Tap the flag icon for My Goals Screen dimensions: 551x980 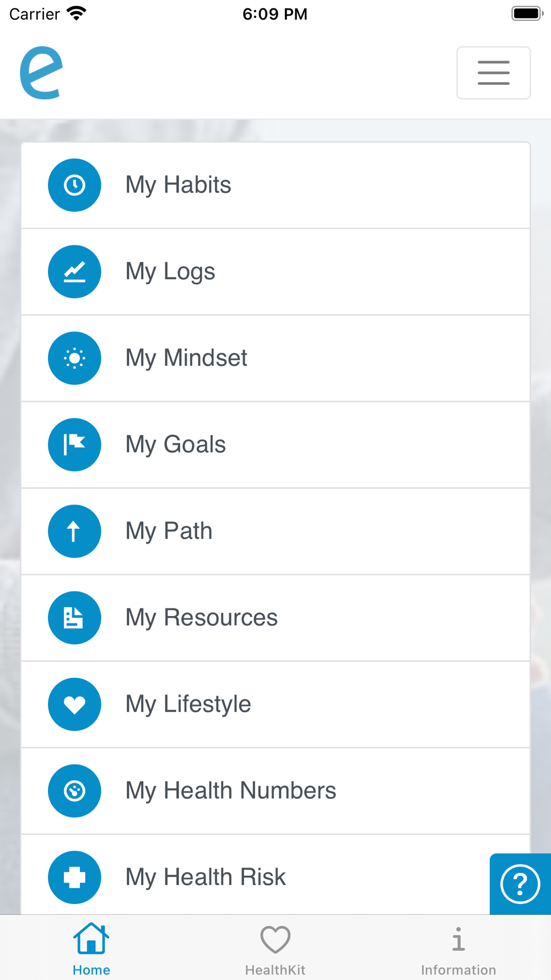coord(74,445)
